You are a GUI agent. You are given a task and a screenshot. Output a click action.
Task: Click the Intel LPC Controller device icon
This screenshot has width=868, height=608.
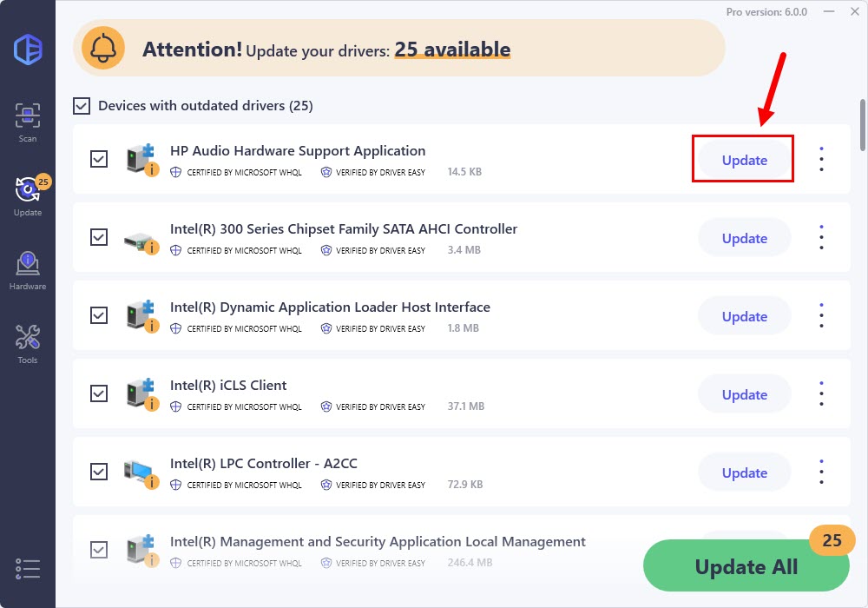[x=141, y=473]
